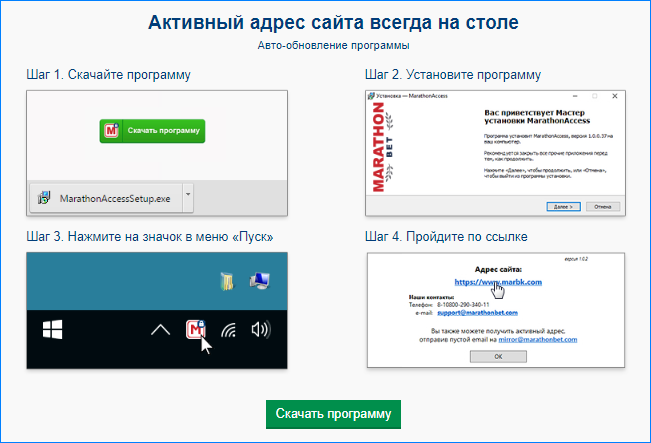Viewport: 651px width, 443px height.
Task: Click the 'Отмена' button in installer
Action: tap(603, 206)
